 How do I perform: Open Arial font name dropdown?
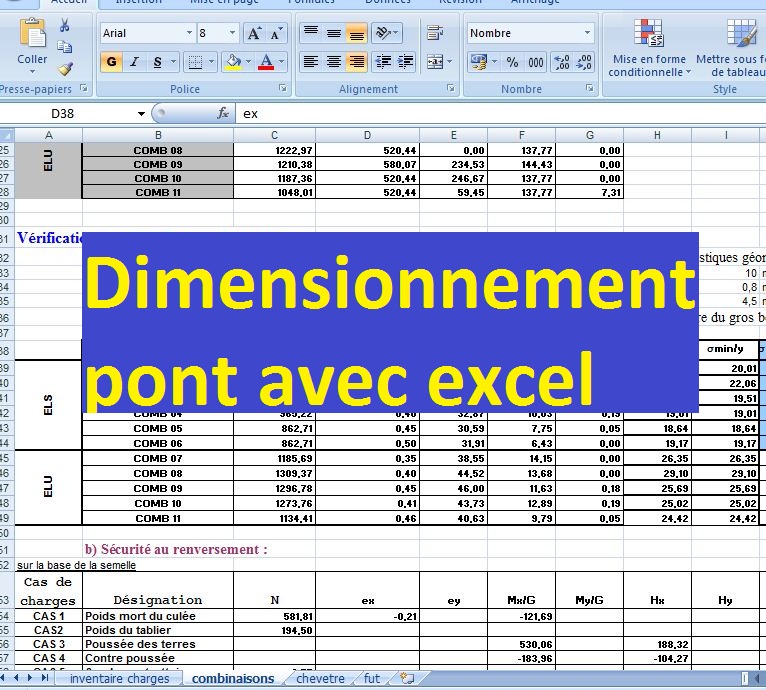[x=189, y=33]
